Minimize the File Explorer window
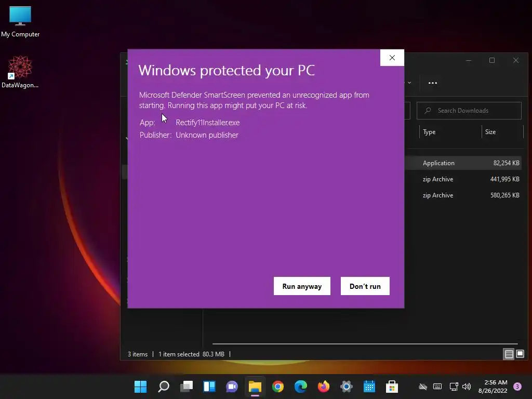Image resolution: width=532 pixels, height=399 pixels. [469, 60]
